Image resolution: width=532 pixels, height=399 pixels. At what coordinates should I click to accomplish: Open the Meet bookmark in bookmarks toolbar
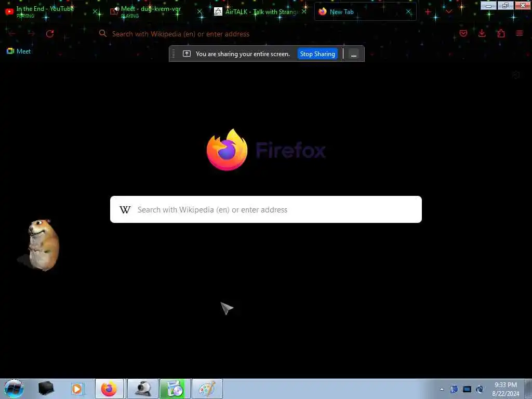pyautogui.click(x=19, y=51)
